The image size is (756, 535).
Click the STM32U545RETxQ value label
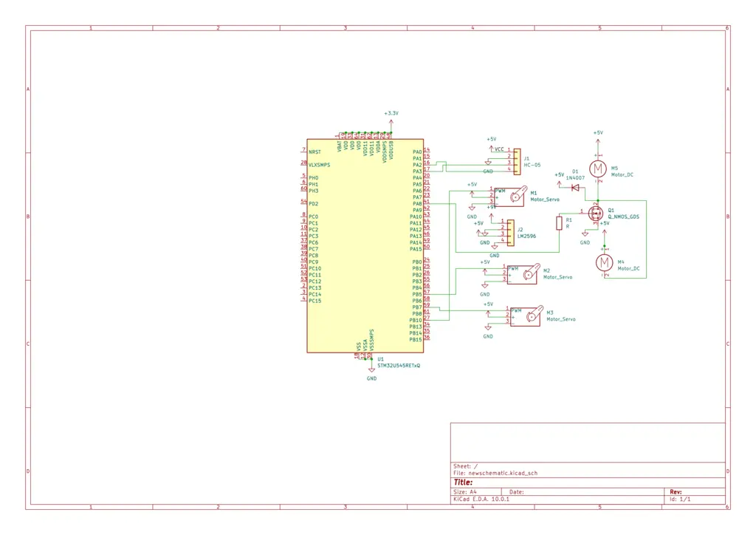click(x=399, y=366)
